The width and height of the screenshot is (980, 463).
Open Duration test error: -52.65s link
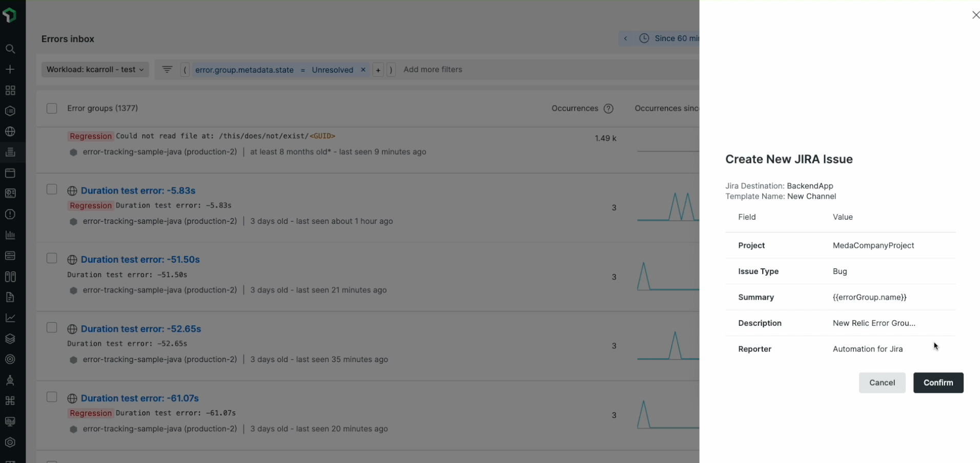click(140, 329)
